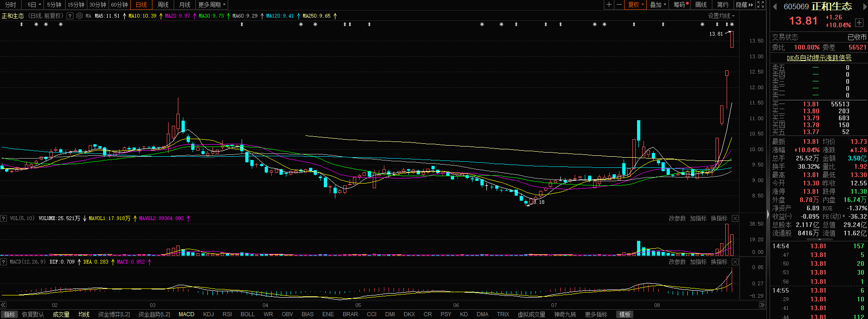Go to previous stock with left arrow

(x=775, y=6)
